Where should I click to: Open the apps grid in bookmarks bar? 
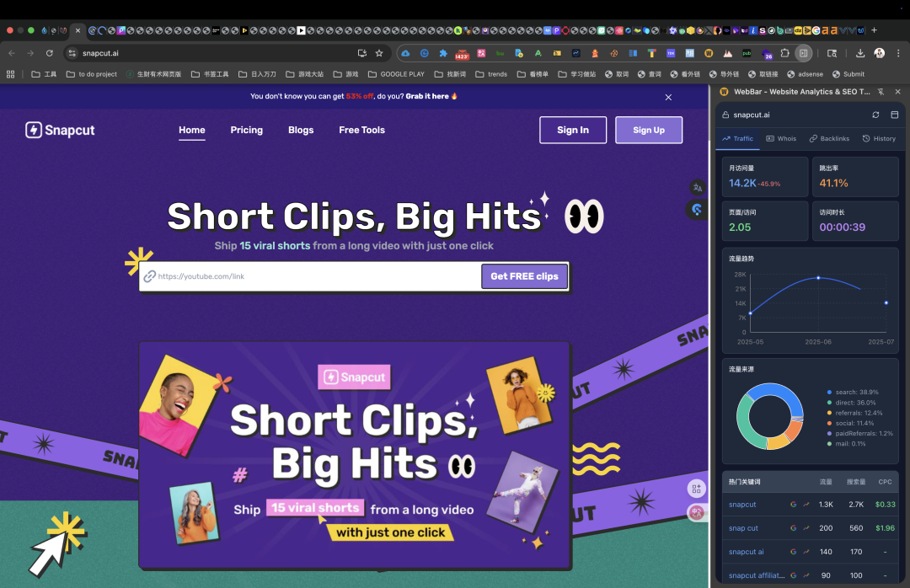pos(10,74)
